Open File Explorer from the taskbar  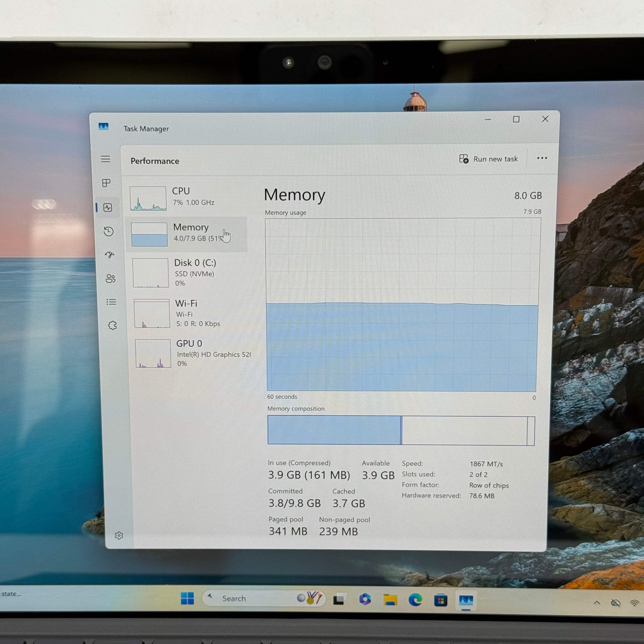(x=390, y=600)
